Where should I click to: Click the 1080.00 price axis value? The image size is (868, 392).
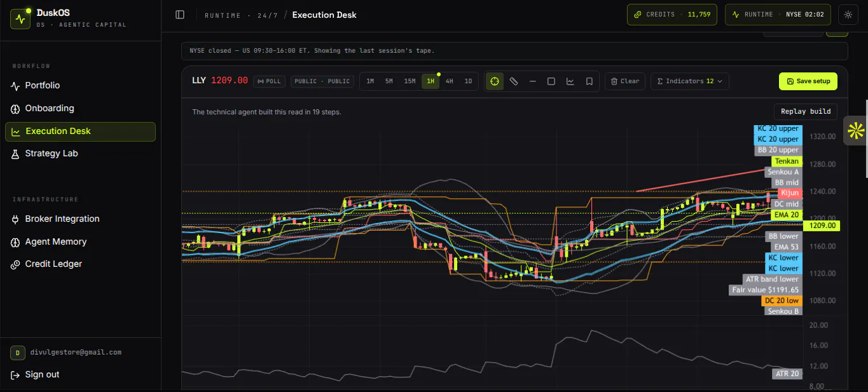[x=822, y=301]
